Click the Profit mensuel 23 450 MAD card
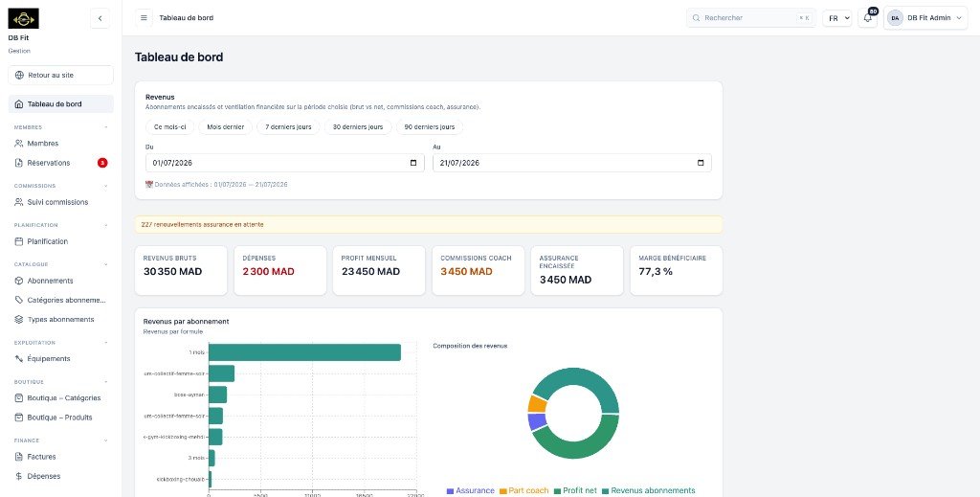The width and height of the screenshot is (980, 497). coord(379,270)
